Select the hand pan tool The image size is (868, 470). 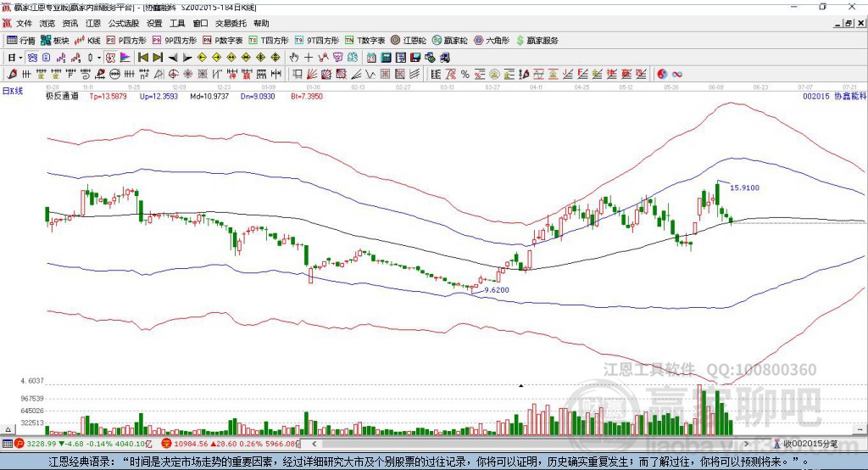click(x=294, y=58)
